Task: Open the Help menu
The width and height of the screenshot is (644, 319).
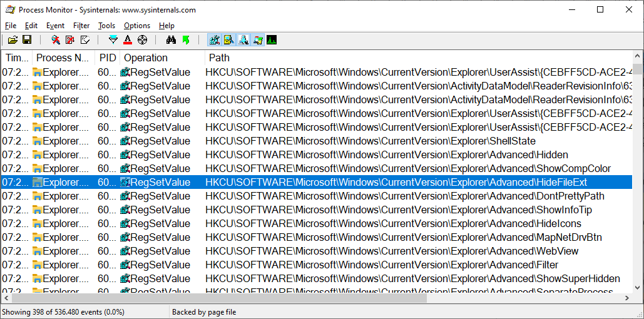Action: [166, 26]
